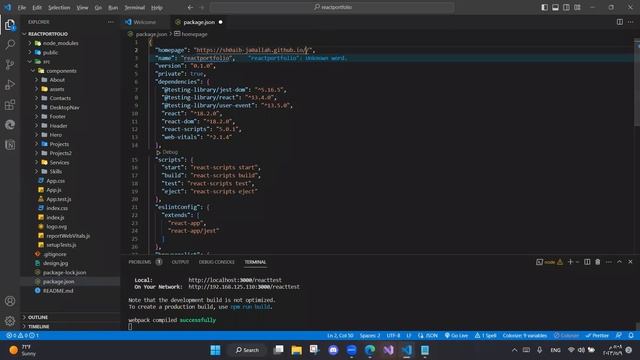Expand the Timeline section
Screen dimensions: 640x360
point(39,327)
